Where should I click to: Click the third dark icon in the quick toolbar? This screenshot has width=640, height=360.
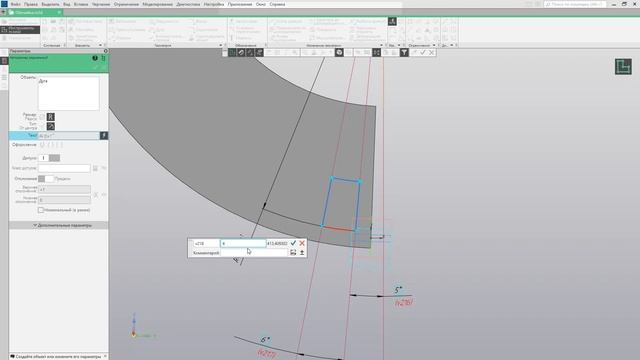[250, 52]
